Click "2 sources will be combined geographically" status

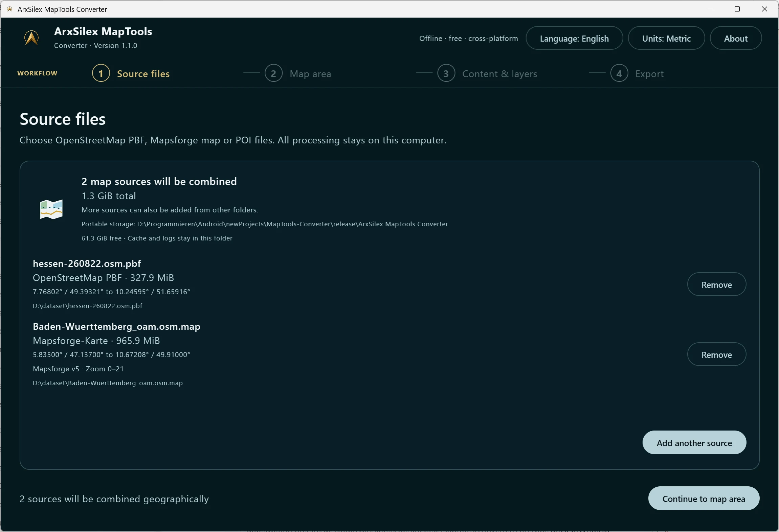[x=114, y=499]
